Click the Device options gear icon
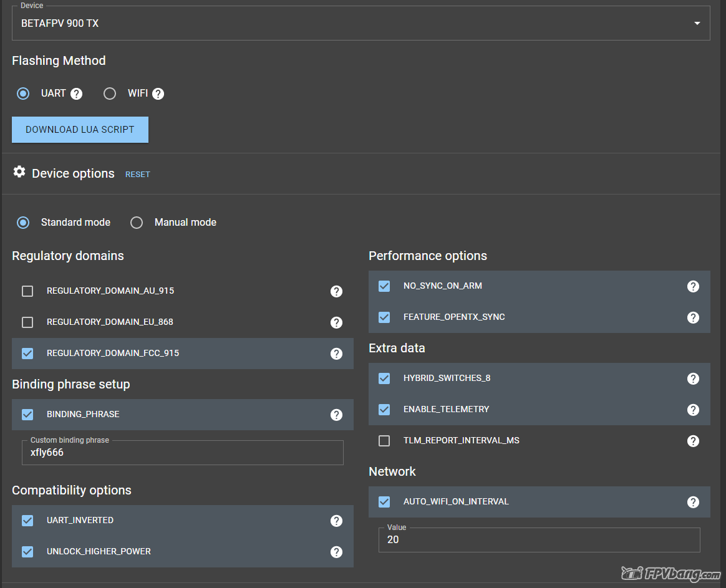Screen dimensions: 726x588 (19, 171)
